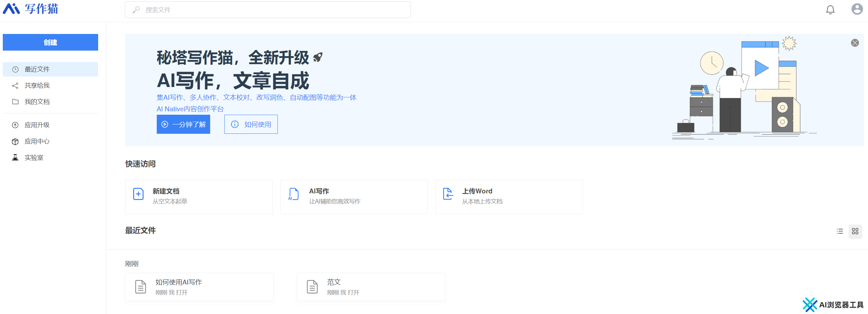Screen dimensions: 868x314
Task: Click the upload Word file icon
Action: click(x=448, y=194)
